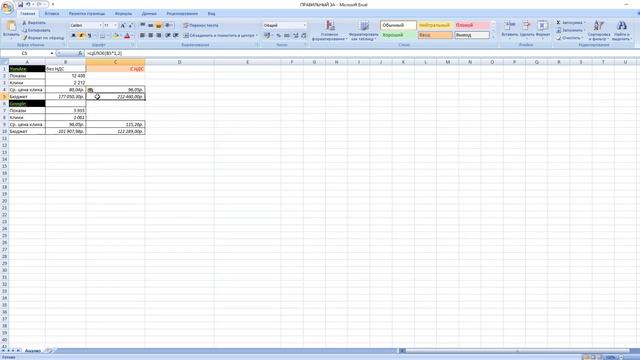This screenshot has height=360, width=640.
Task: Switch to the Главная ribbon tab
Action: tap(28, 13)
